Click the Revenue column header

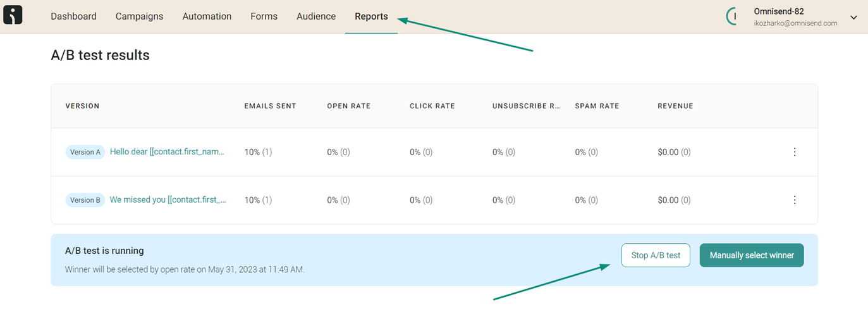click(675, 106)
